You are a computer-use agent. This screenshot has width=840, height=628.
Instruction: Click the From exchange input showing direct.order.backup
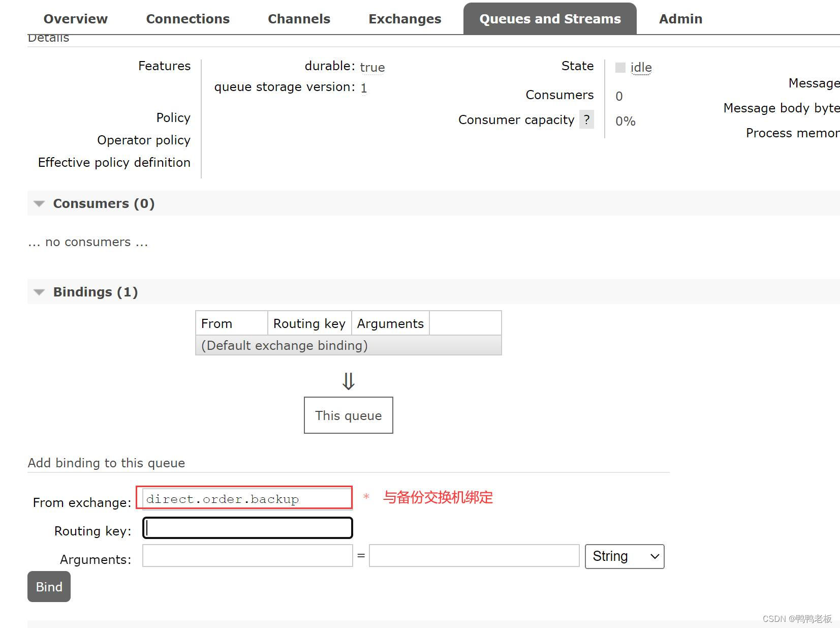point(245,498)
